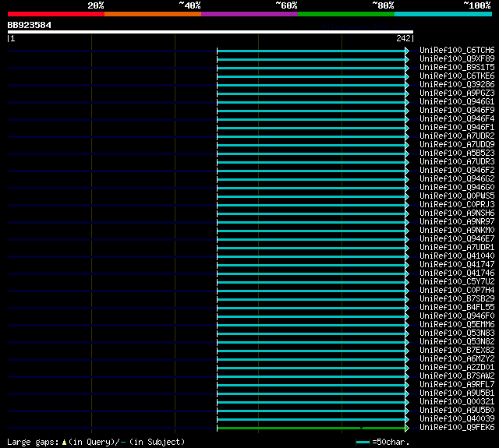Select the UniRef100_B4FL55 label
Image resolution: width=499 pixels, height=448 pixels.
pyautogui.click(x=457, y=308)
